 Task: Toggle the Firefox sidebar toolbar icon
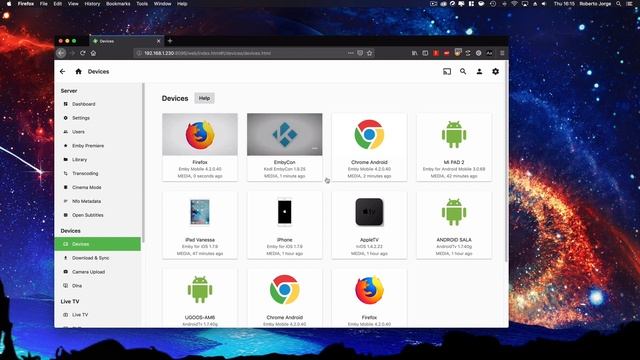(425, 53)
